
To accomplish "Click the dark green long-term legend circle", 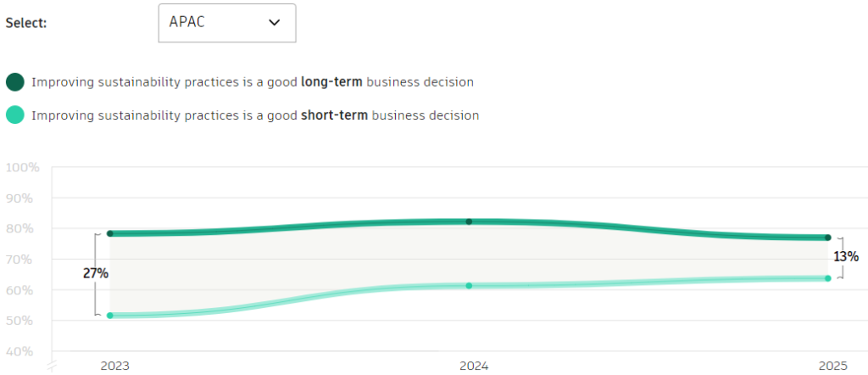I will [14, 82].
